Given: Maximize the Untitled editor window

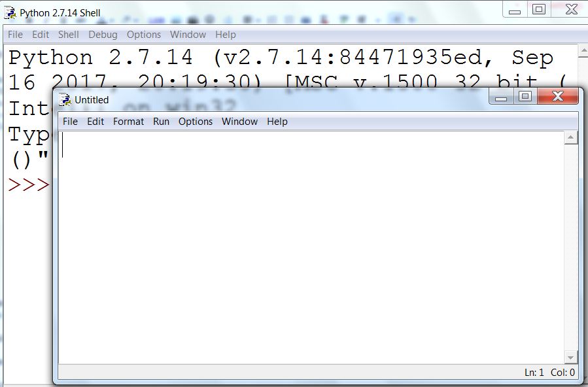Looking at the screenshot, I should coord(525,97).
